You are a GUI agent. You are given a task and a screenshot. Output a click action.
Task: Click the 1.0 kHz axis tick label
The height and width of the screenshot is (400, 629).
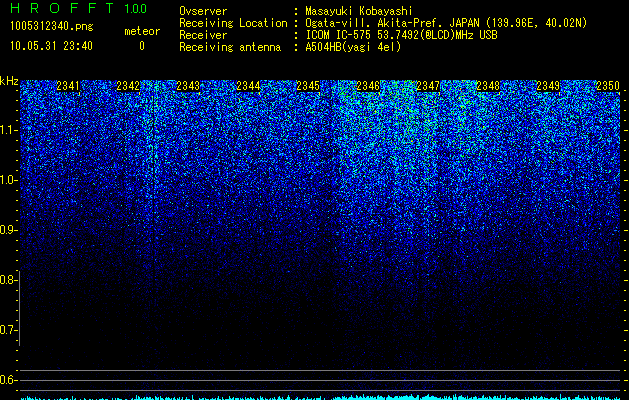pos(8,180)
